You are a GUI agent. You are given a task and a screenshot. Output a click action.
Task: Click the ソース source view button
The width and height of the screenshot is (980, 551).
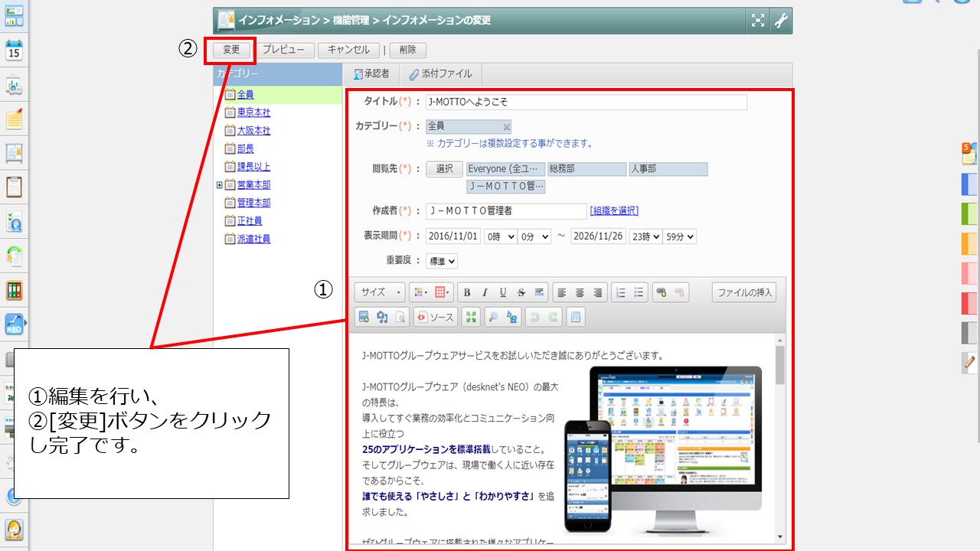[436, 317]
